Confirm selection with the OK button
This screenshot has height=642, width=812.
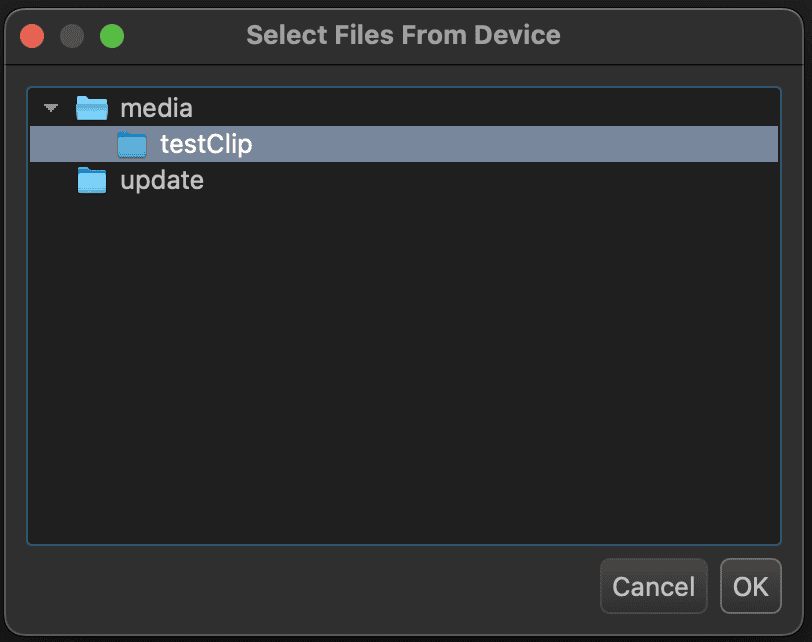pyautogui.click(x=750, y=586)
